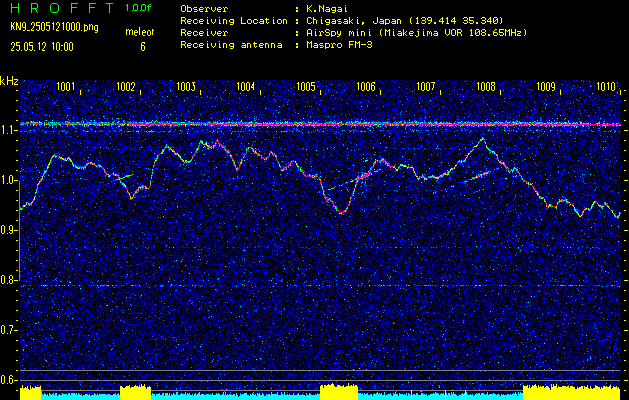Screen dimensions: 629x400
Task: Select the 1.1 kHz axis label
Action: (x=8, y=131)
